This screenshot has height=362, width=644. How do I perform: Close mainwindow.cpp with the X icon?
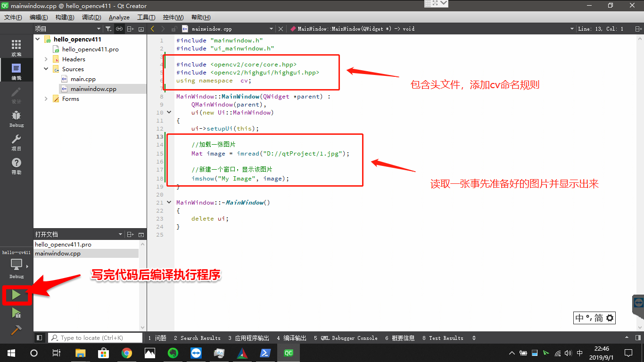[x=281, y=28]
